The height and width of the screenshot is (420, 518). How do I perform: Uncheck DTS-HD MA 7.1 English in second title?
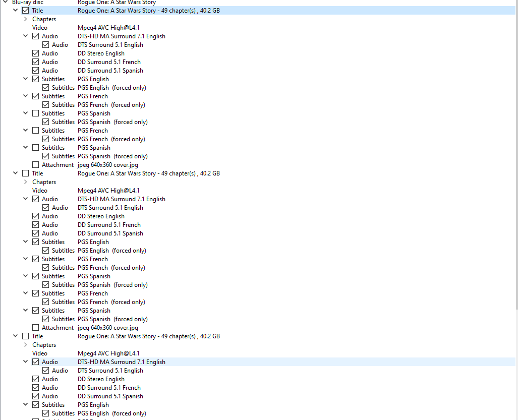click(x=36, y=199)
